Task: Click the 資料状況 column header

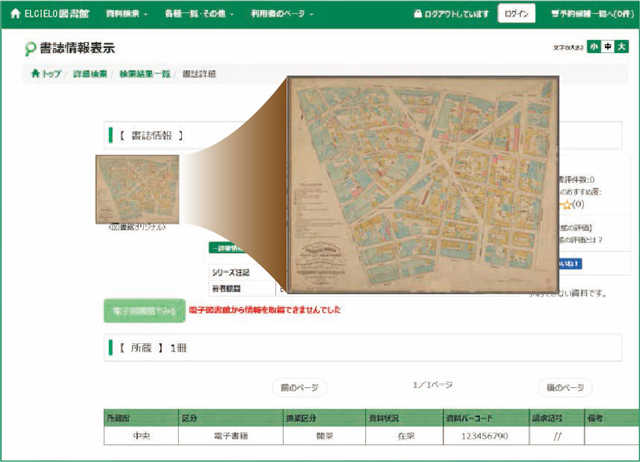Action: [x=404, y=418]
